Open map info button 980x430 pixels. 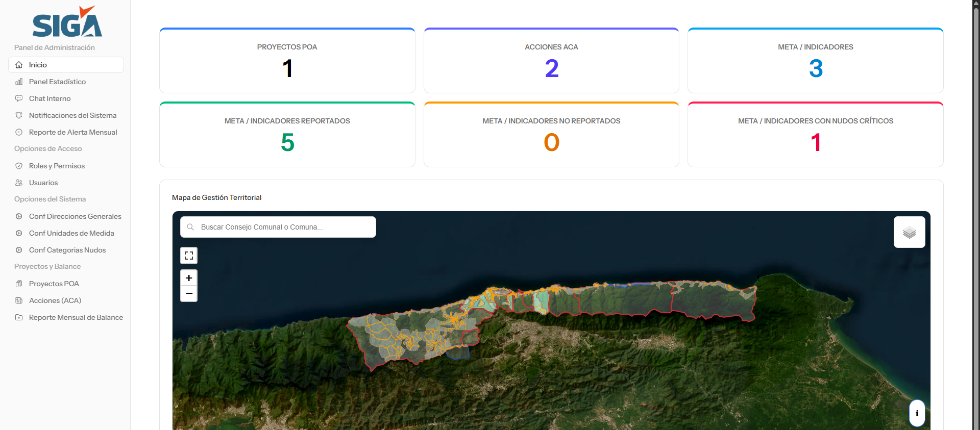(917, 413)
